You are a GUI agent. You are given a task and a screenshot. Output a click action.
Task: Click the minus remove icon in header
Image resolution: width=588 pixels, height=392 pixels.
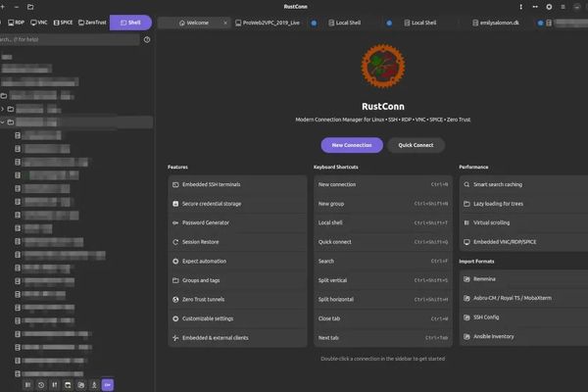pos(17,7)
